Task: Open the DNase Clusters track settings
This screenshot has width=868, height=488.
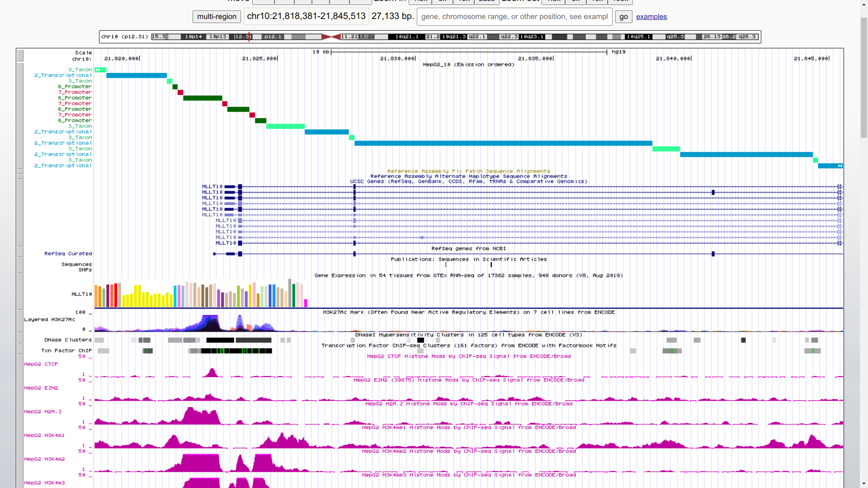Action: (67, 340)
